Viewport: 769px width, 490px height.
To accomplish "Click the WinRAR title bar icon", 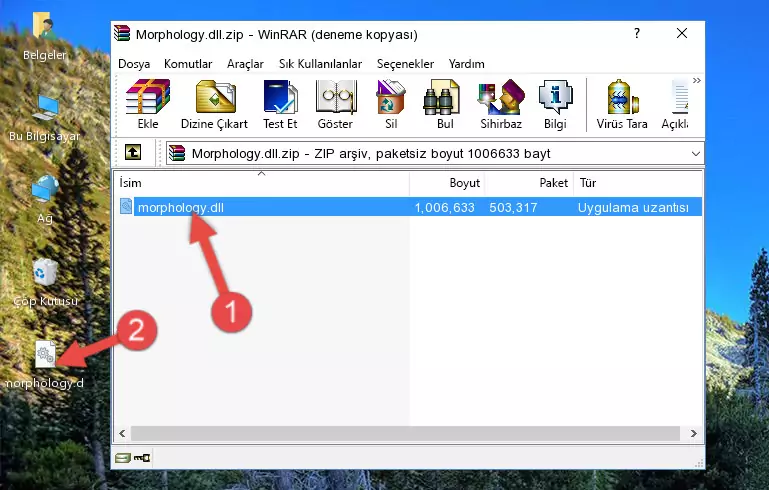I will (122, 33).
